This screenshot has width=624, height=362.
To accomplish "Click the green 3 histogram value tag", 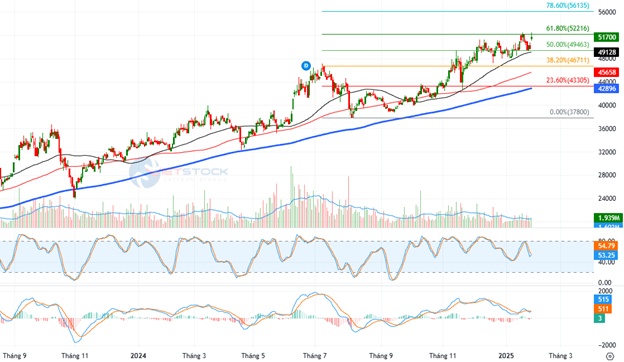I will tap(600, 318).
